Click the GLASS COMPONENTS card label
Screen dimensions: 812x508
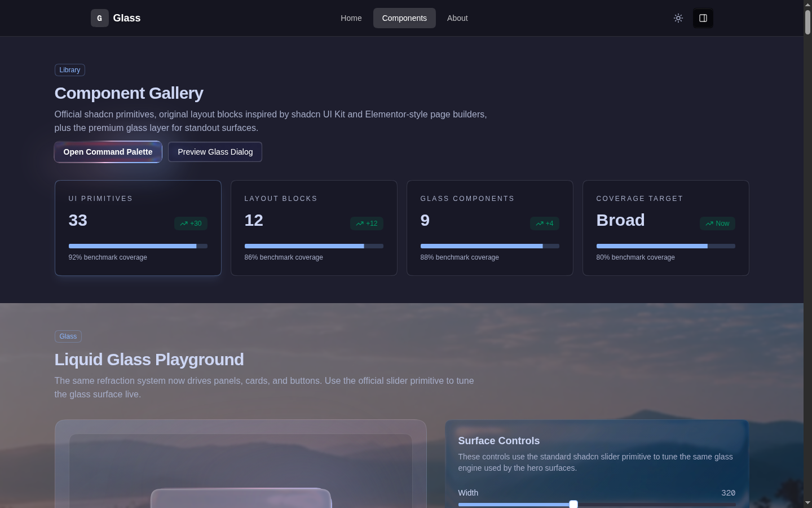(x=467, y=199)
